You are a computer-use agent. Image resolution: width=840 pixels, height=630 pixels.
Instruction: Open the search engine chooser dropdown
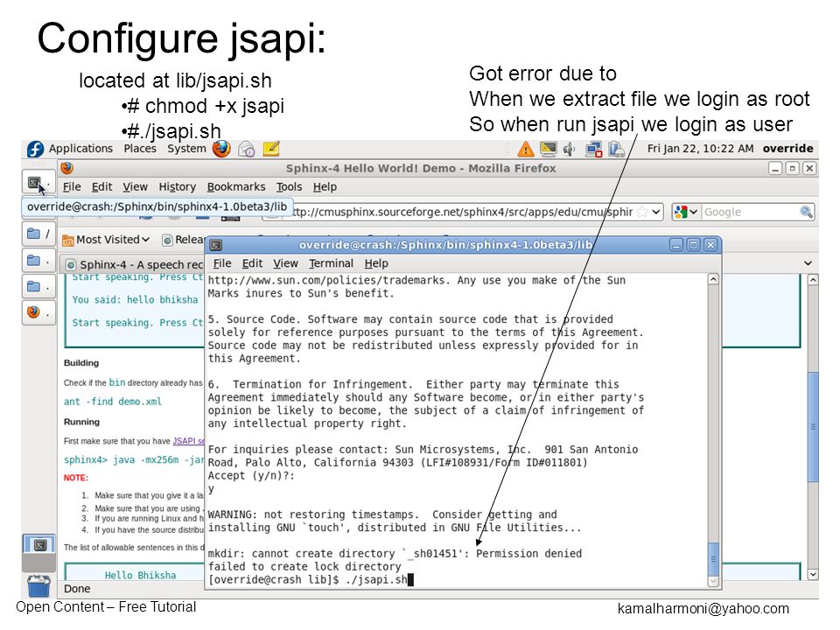point(686,212)
